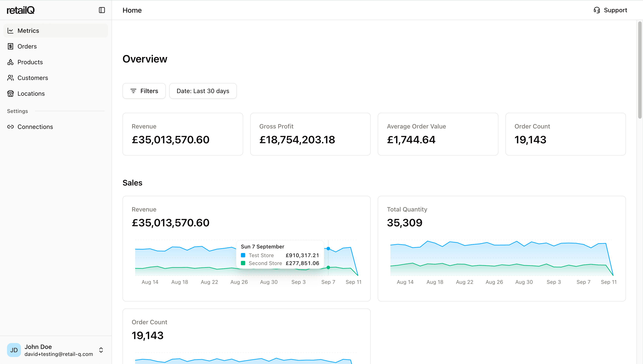This screenshot has width=643, height=364.
Task: Click the Connections link icon
Action: point(10,127)
